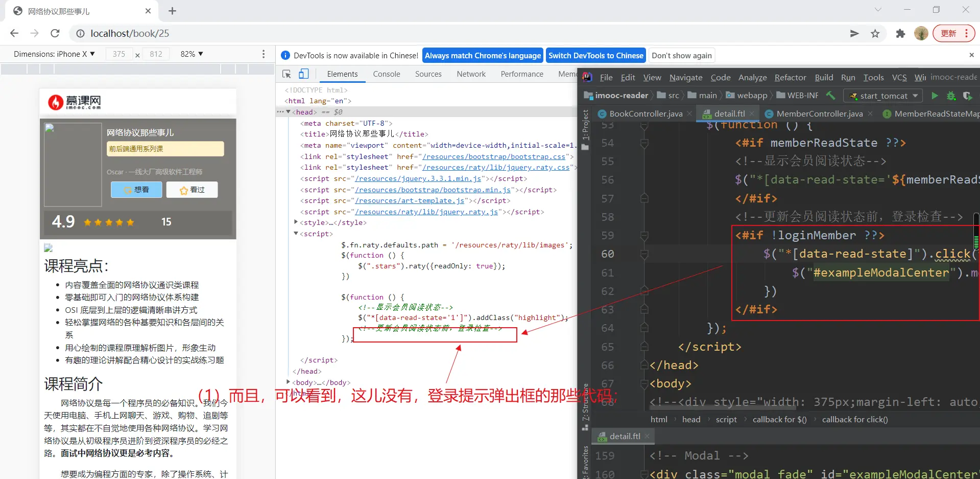The image size is (980, 479).
Task: Open the 82% zoom level dropdown
Action: coord(192,54)
